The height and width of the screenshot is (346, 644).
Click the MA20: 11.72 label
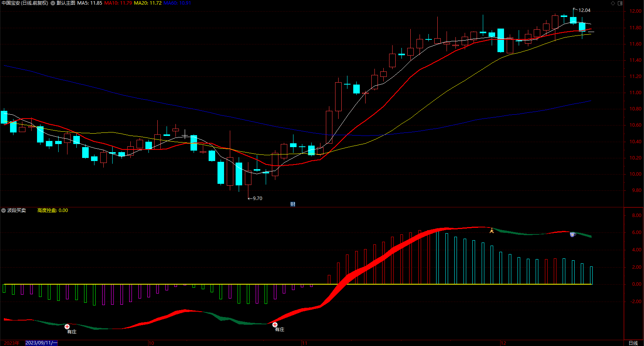[148, 3]
